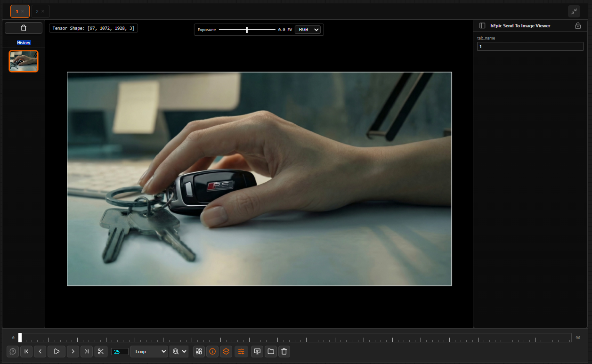Toggle the lock icon in the properties panel
The height and width of the screenshot is (364, 592).
click(x=578, y=26)
